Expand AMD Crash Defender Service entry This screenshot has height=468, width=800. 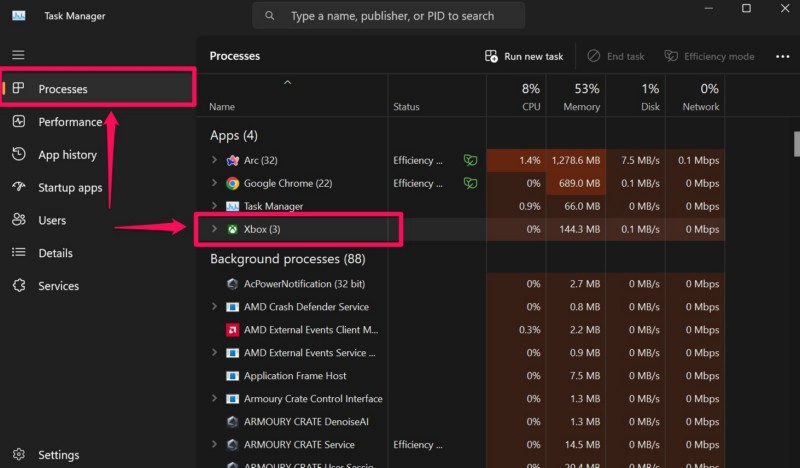pyautogui.click(x=214, y=307)
